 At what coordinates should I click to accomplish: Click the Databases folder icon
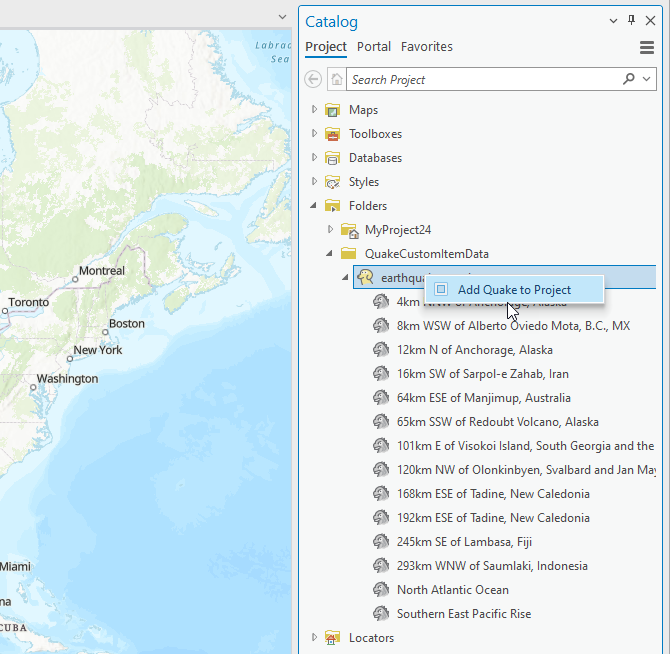(332, 158)
